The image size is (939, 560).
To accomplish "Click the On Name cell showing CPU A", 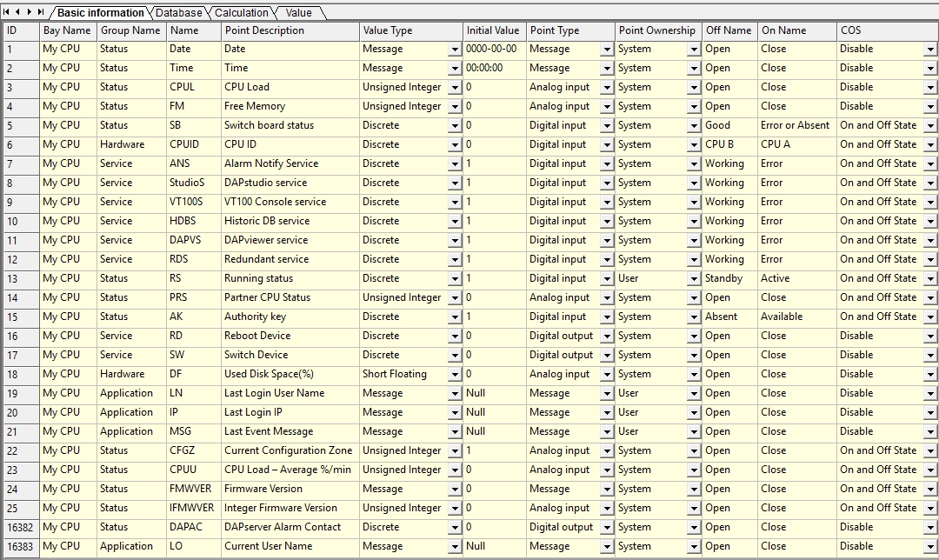I will (x=796, y=145).
